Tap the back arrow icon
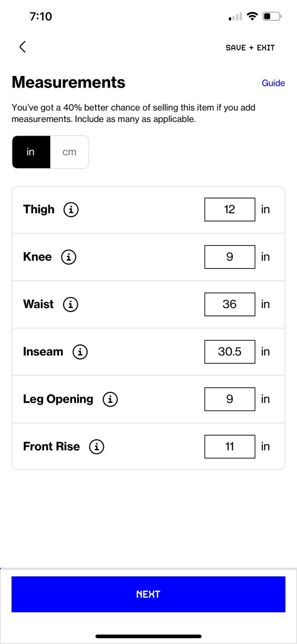 23,47
